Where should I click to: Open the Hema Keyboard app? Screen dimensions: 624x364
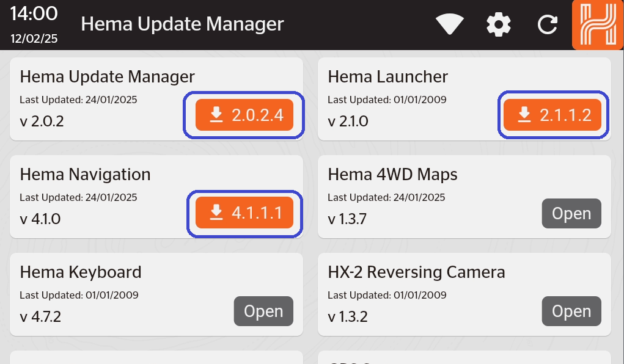click(263, 311)
